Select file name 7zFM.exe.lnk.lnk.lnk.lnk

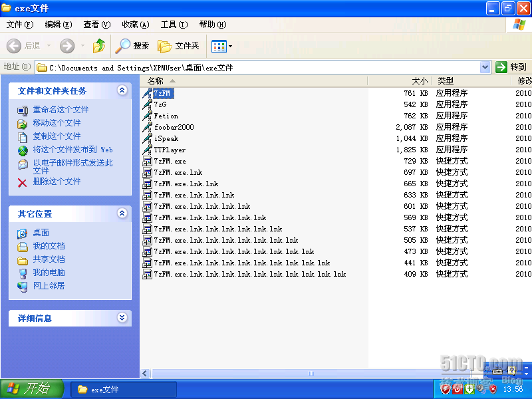202,206
